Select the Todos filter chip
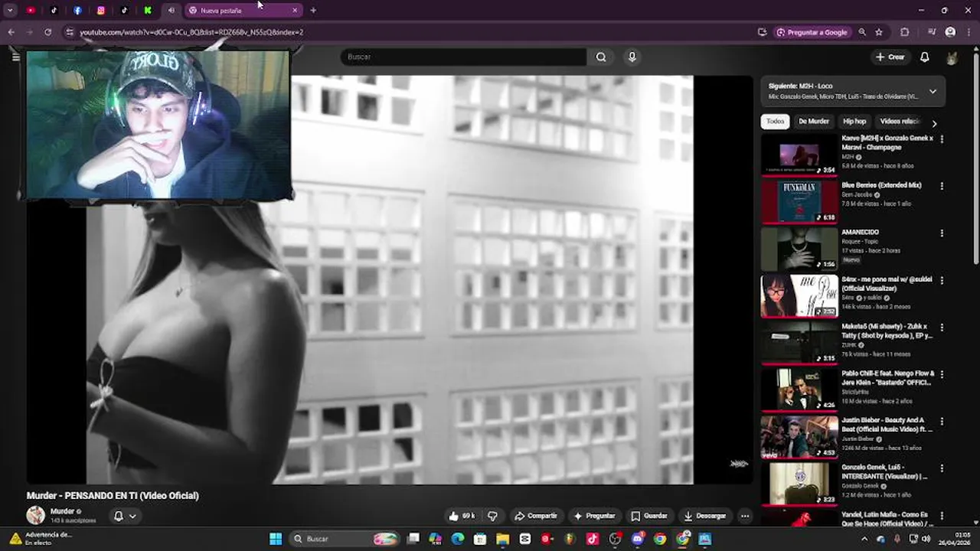The height and width of the screenshot is (551, 980). point(776,121)
